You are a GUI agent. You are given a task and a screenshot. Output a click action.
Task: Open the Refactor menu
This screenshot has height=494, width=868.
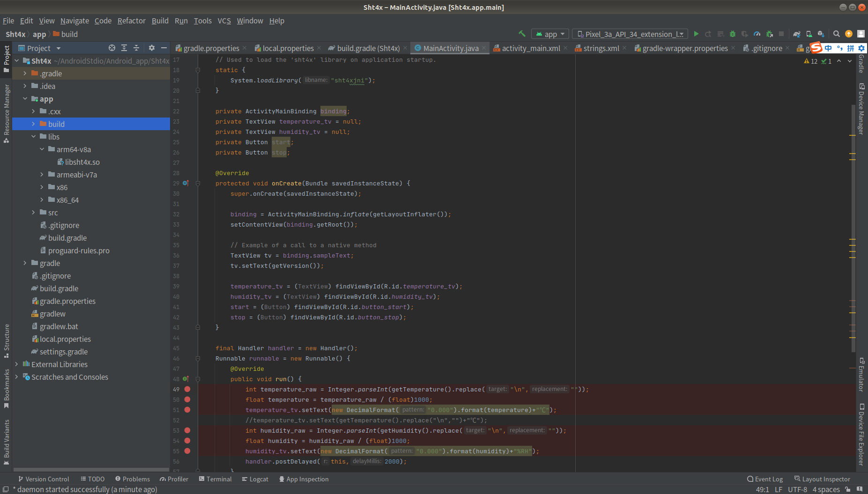(131, 21)
